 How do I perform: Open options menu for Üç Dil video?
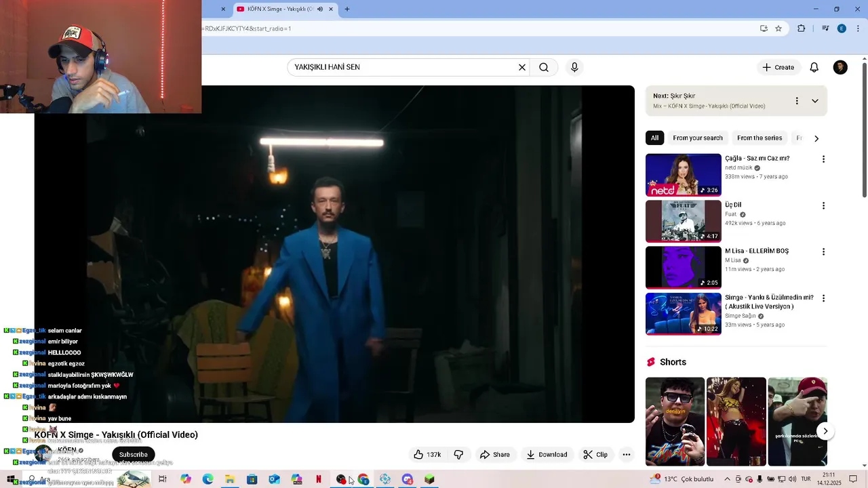pyautogui.click(x=823, y=205)
